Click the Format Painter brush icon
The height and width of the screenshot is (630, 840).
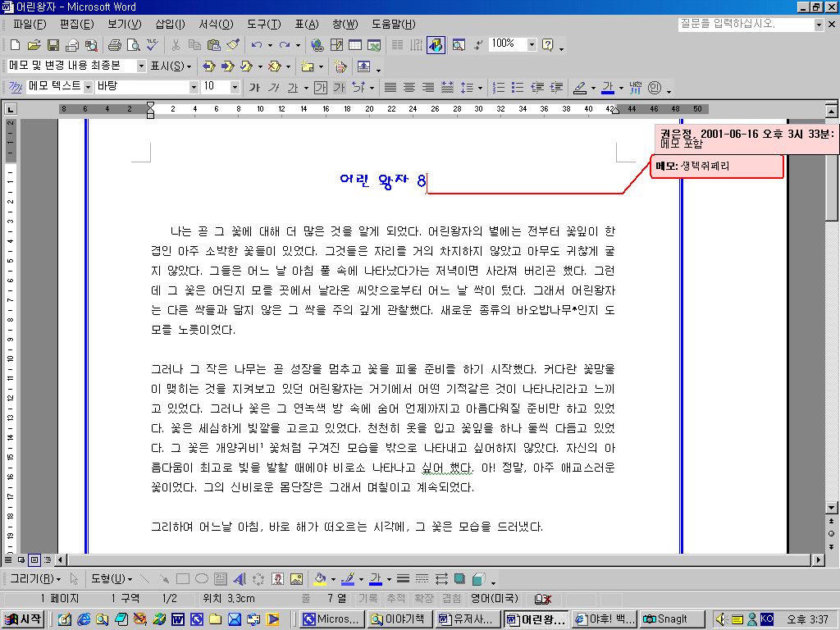tap(232, 45)
